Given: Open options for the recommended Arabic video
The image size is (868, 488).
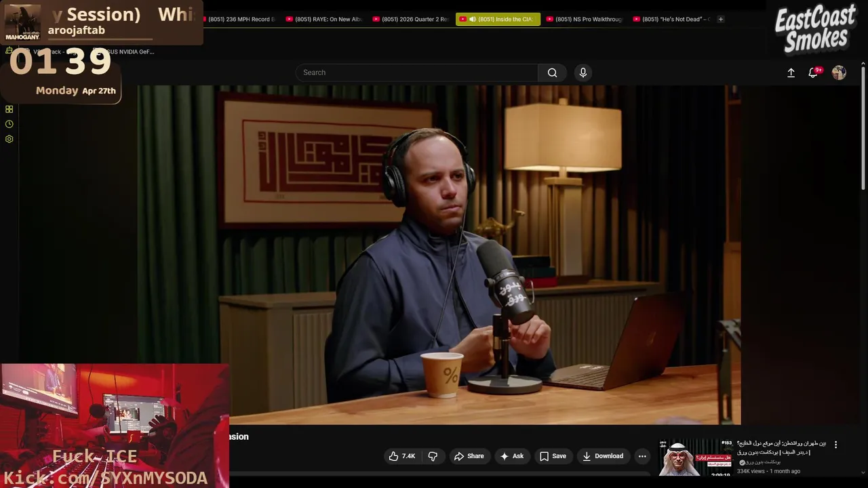Looking at the screenshot, I should point(835,445).
